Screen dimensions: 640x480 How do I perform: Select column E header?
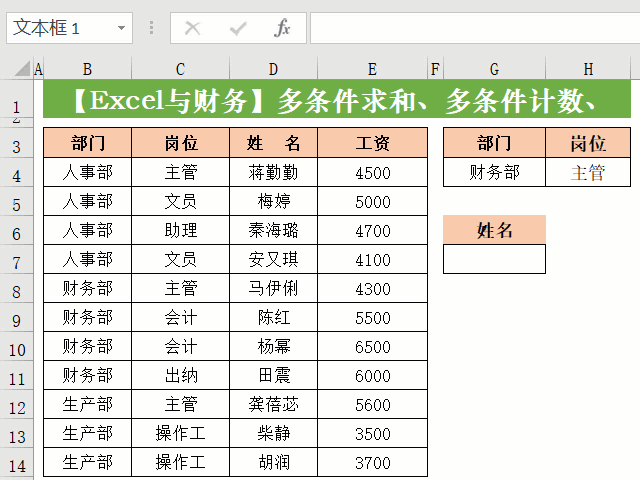point(372,69)
